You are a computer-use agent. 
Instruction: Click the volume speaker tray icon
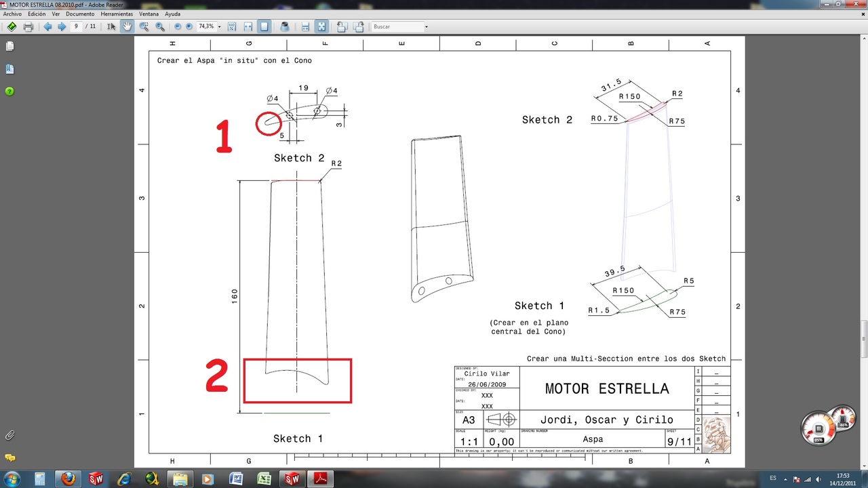817,479
